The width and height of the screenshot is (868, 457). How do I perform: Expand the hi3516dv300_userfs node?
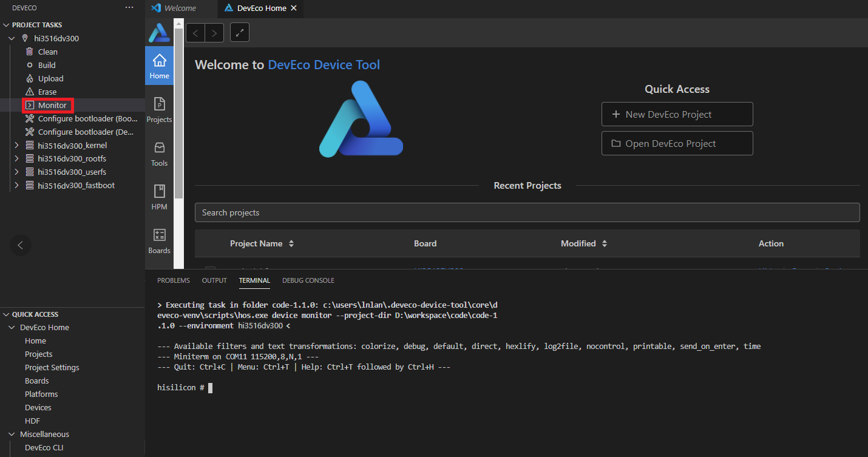16,172
